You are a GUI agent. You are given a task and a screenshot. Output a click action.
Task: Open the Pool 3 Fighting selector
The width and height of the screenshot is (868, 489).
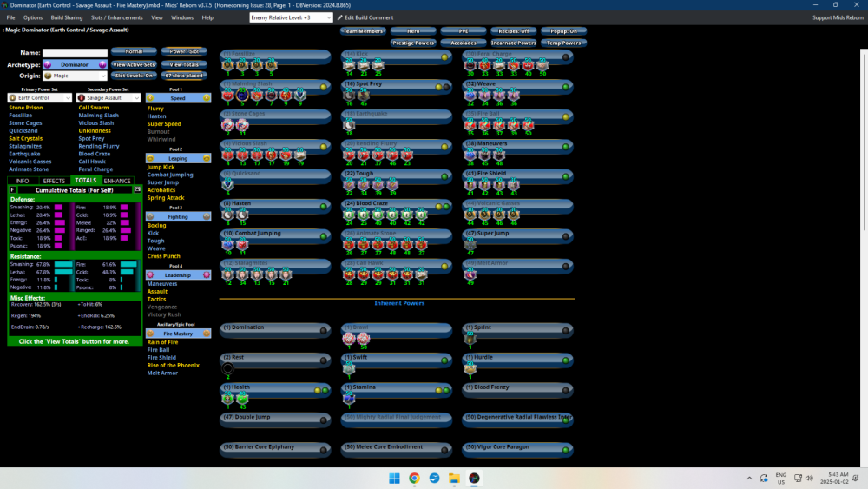pos(178,216)
